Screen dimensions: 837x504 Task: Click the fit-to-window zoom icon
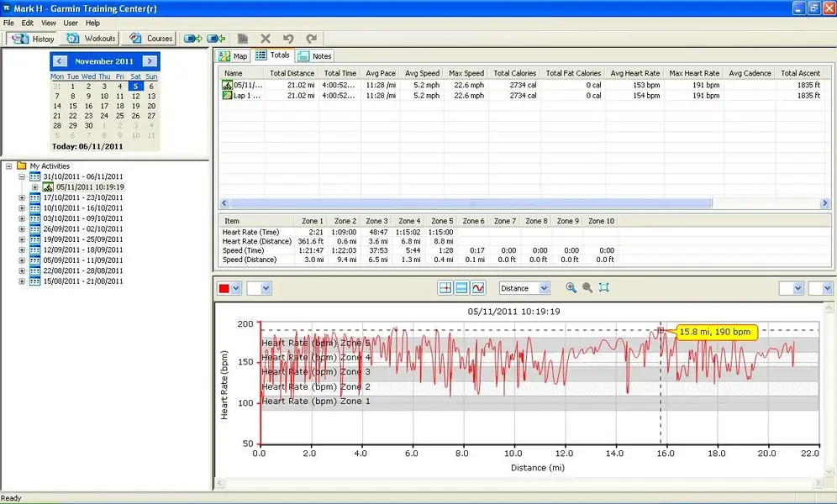tap(603, 288)
